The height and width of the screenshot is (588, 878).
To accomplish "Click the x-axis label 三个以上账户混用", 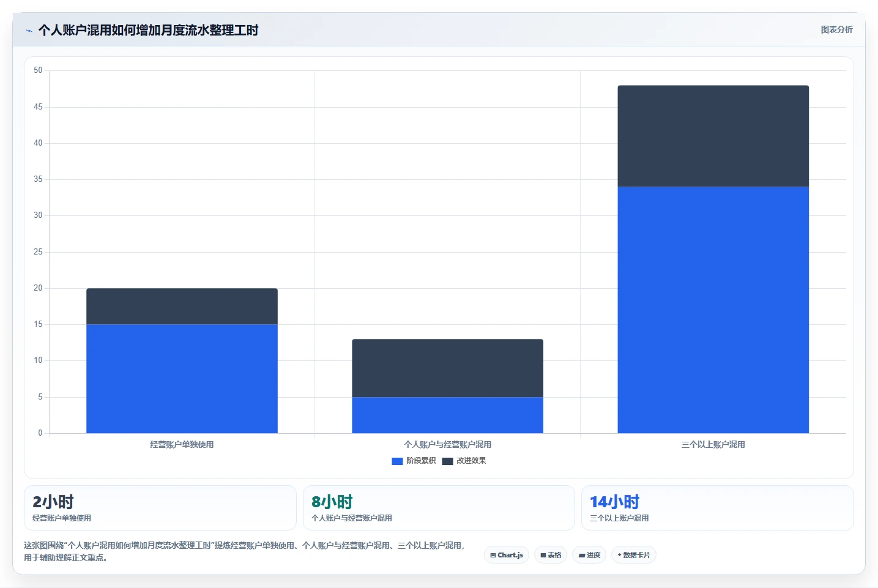I will [713, 445].
